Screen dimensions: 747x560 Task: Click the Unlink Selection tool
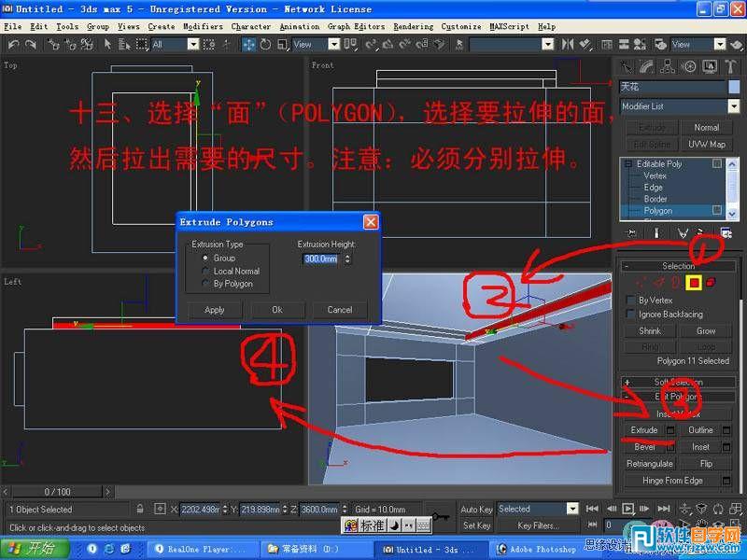pos(70,45)
